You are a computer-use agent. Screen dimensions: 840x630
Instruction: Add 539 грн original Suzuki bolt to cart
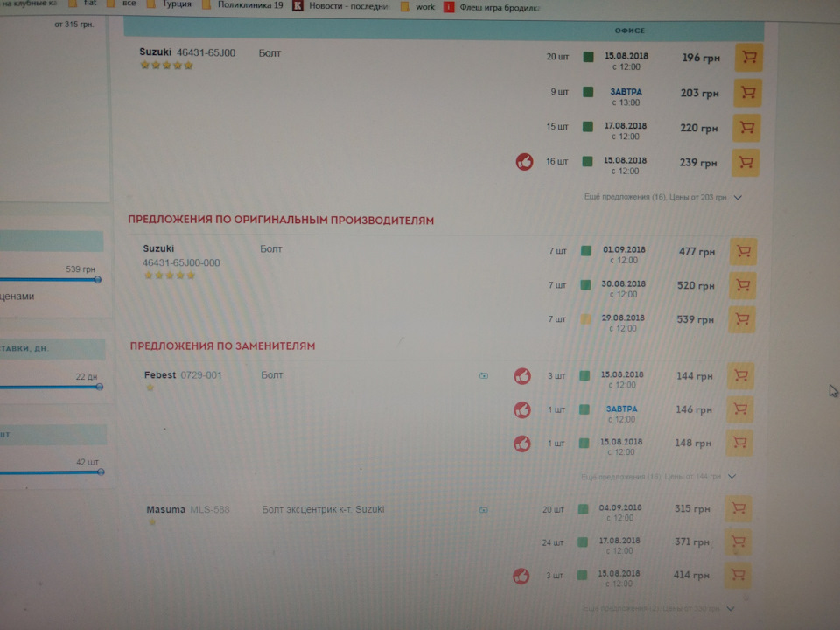[742, 319]
